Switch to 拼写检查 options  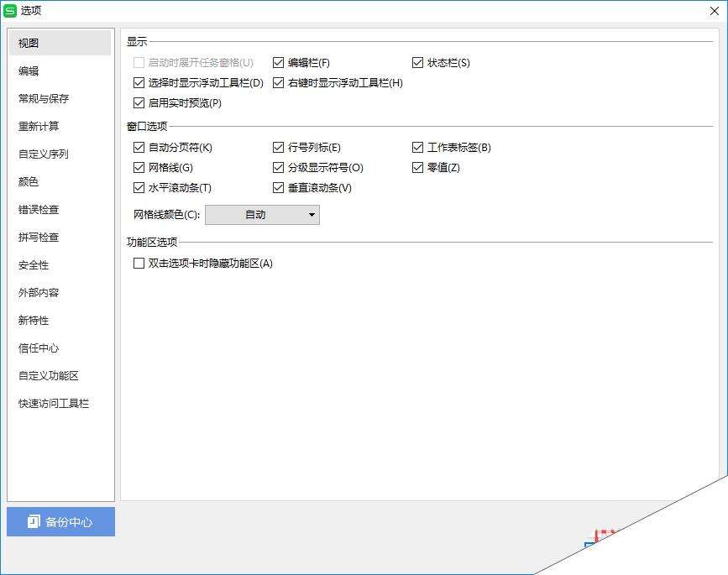click(x=60, y=238)
